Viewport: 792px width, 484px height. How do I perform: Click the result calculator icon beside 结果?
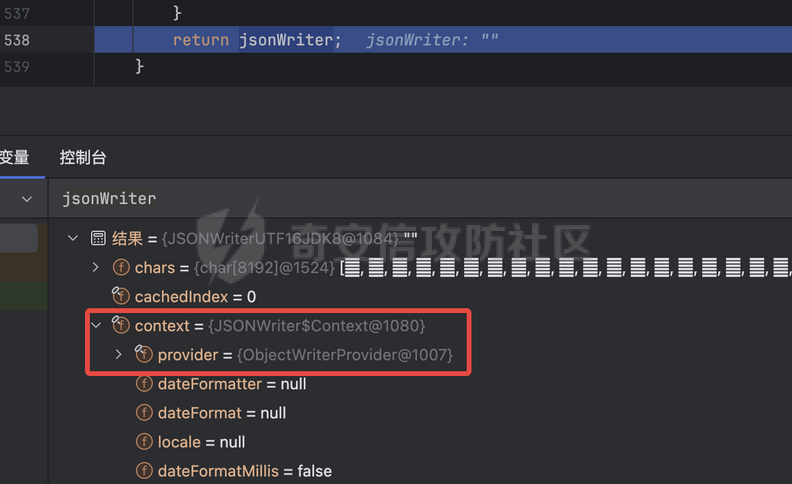click(98, 238)
